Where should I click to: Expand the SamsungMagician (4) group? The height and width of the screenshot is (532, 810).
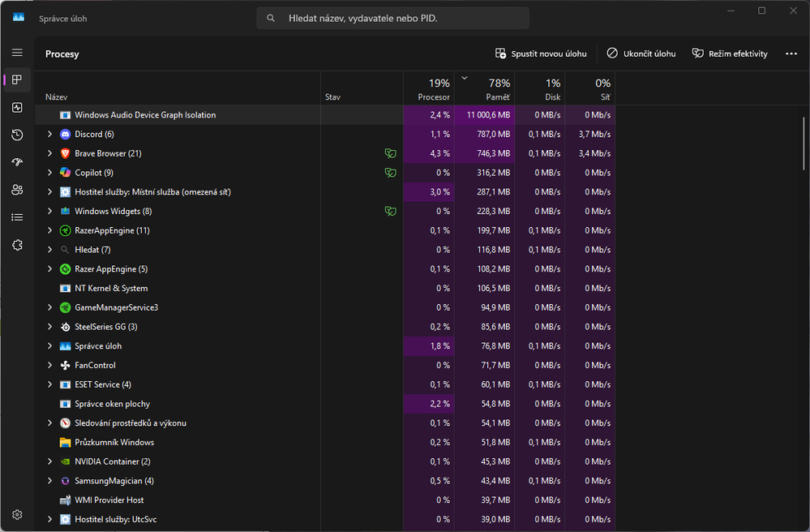pyautogui.click(x=49, y=481)
